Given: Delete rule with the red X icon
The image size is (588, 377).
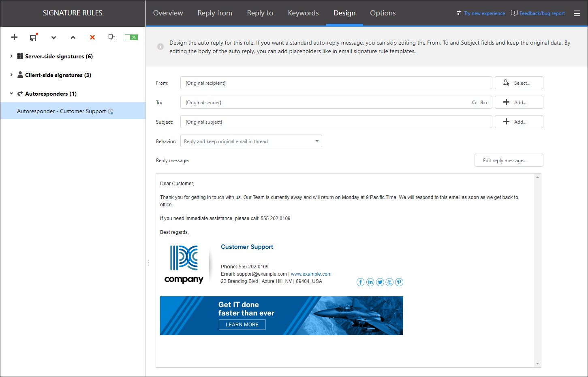Looking at the screenshot, I should (92, 37).
